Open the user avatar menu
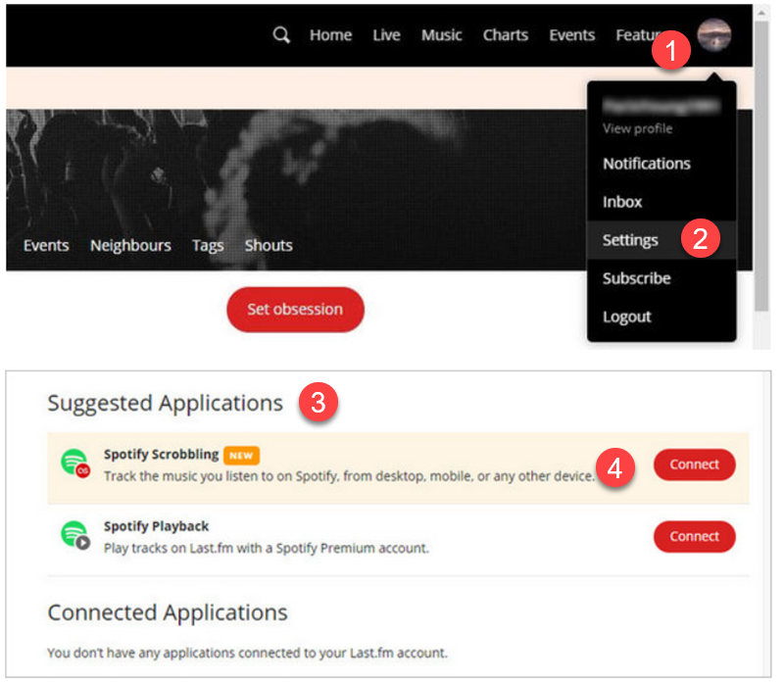Viewport: 784px width, 683px height. [713, 35]
